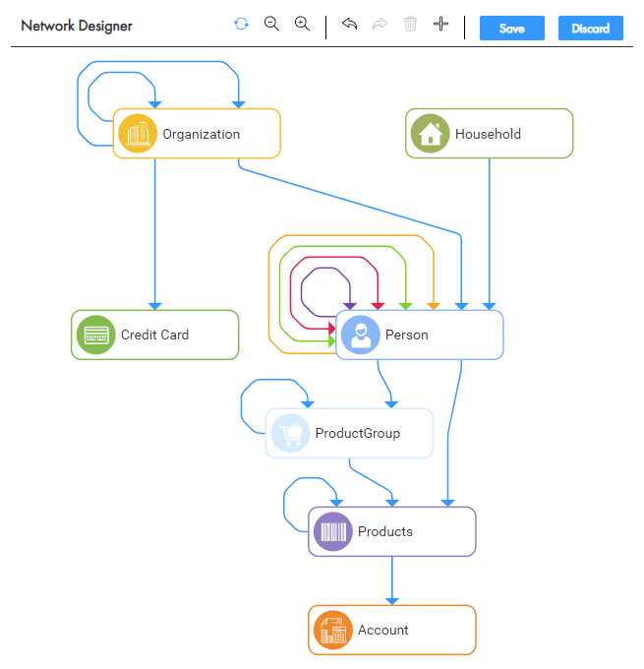Click the green Household house icon

coord(431,134)
